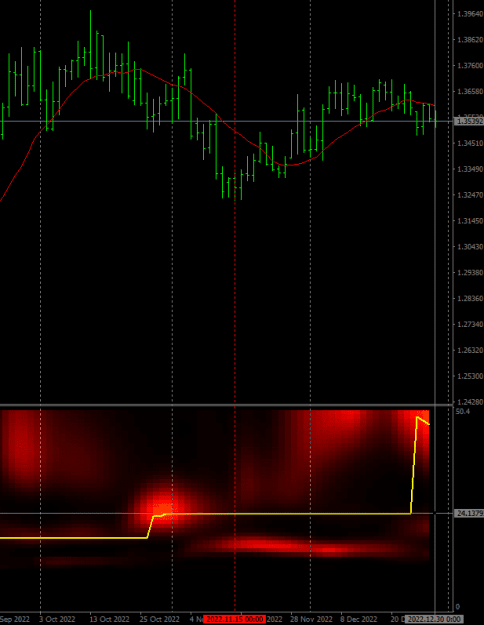Click the yellow indicator line peak
The height and width of the screenshot is (625, 484).
(417, 417)
